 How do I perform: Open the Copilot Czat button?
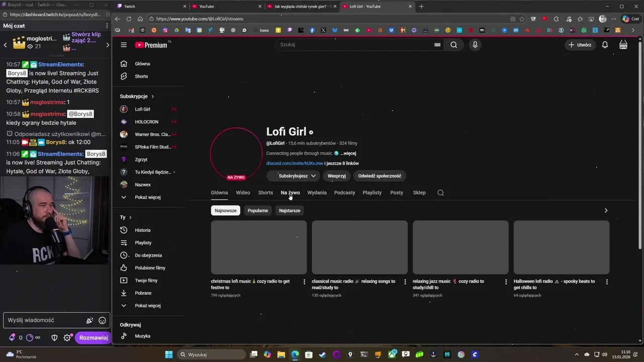(x=631, y=19)
